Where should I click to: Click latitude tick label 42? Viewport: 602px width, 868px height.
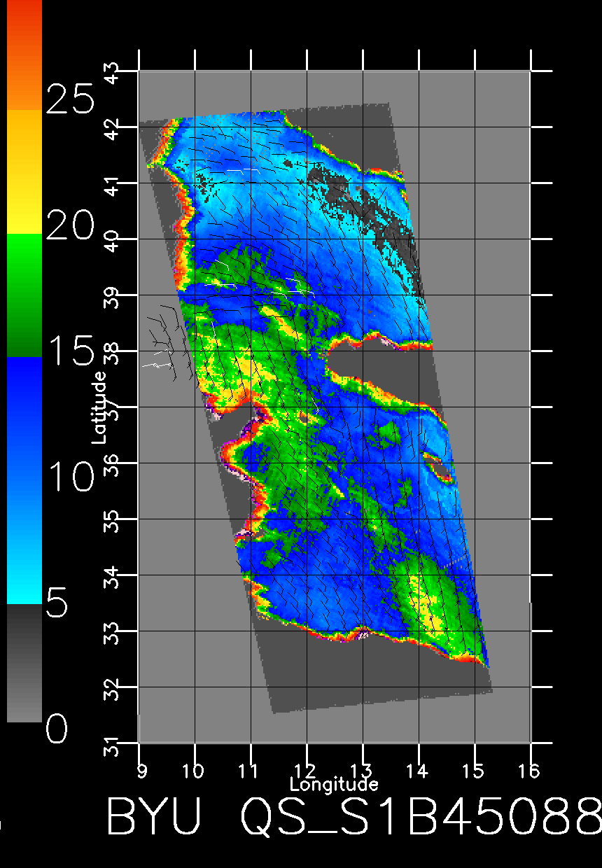[x=112, y=129]
